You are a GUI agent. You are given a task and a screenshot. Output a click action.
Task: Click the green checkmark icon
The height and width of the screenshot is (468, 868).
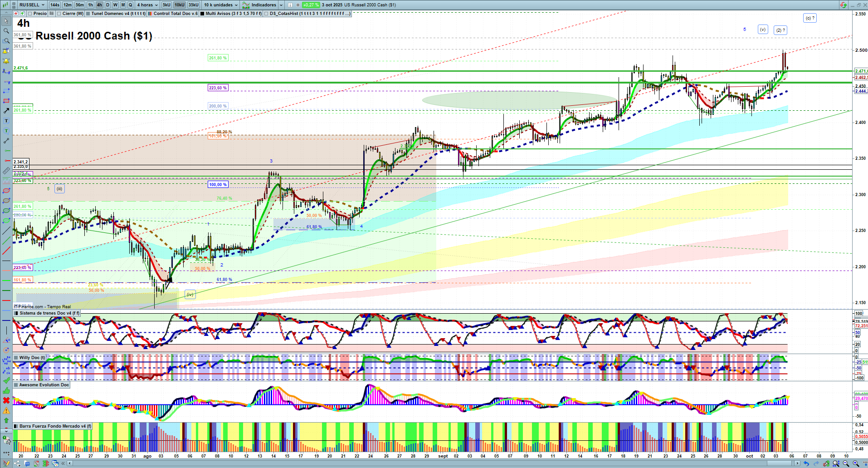pos(6,380)
